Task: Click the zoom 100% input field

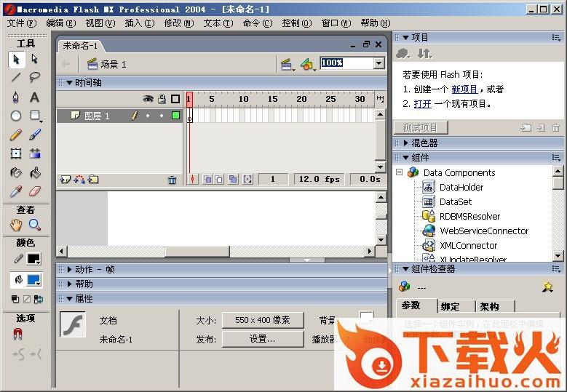Action: click(347, 63)
